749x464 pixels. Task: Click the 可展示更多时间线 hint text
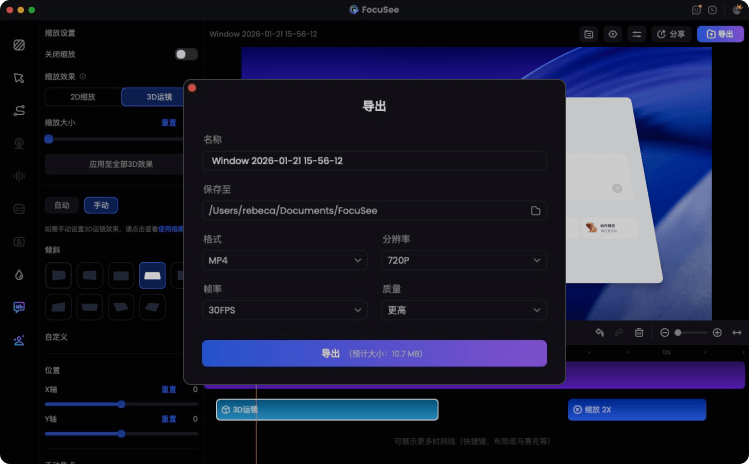click(x=472, y=442)
